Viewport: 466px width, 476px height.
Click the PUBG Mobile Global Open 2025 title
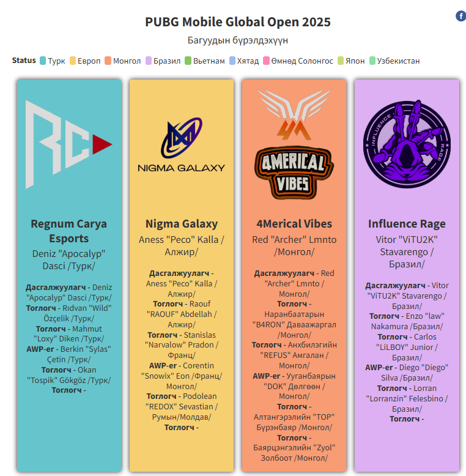(238, 22)
